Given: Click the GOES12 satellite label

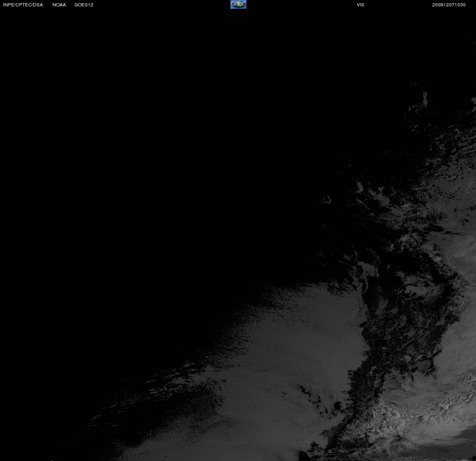Looking at the screenshot, I should (x=84, y=5).
